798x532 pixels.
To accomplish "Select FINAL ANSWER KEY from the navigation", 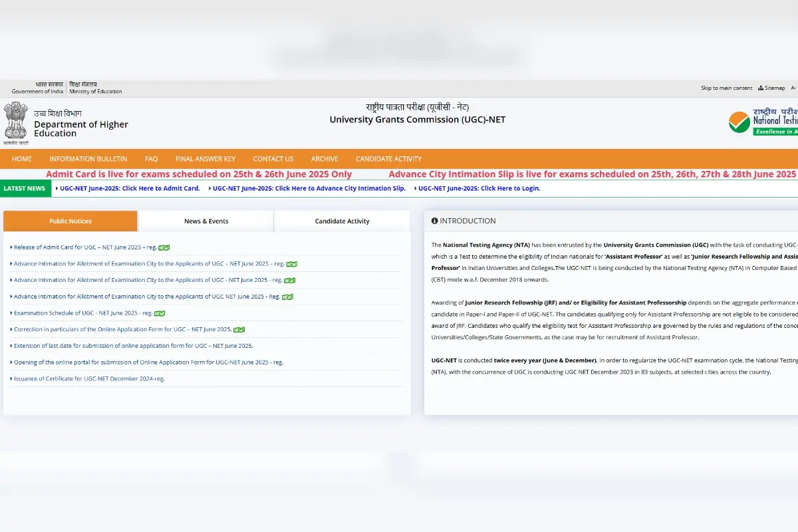I will point(205,159).
